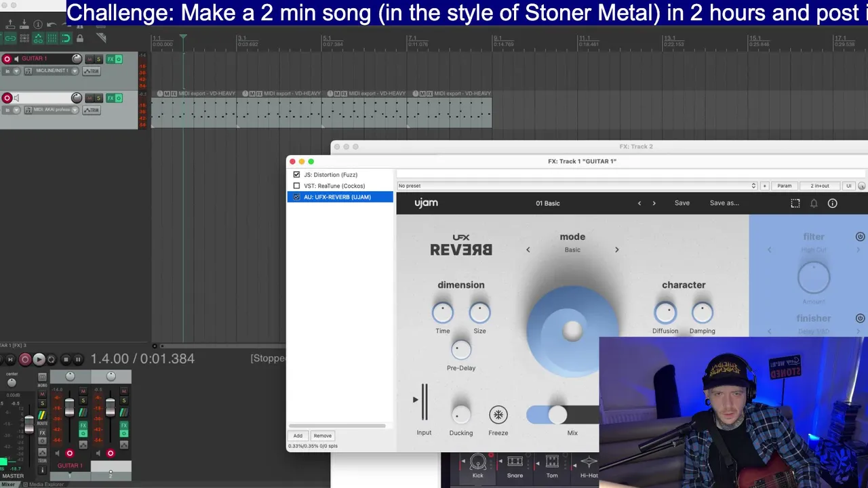Click Remove button in FX window

[323, 436]
